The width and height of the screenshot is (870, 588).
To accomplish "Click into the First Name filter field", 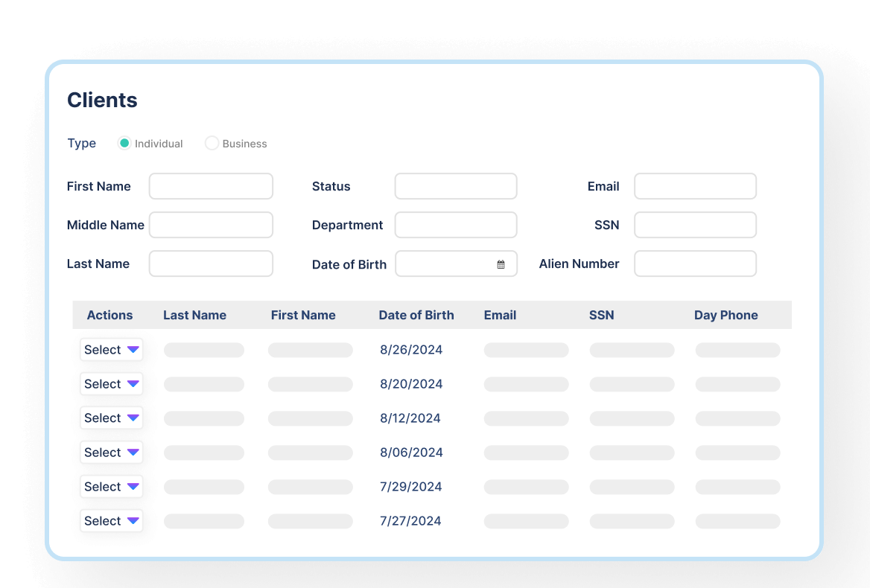I will click(x=211, y=186).
